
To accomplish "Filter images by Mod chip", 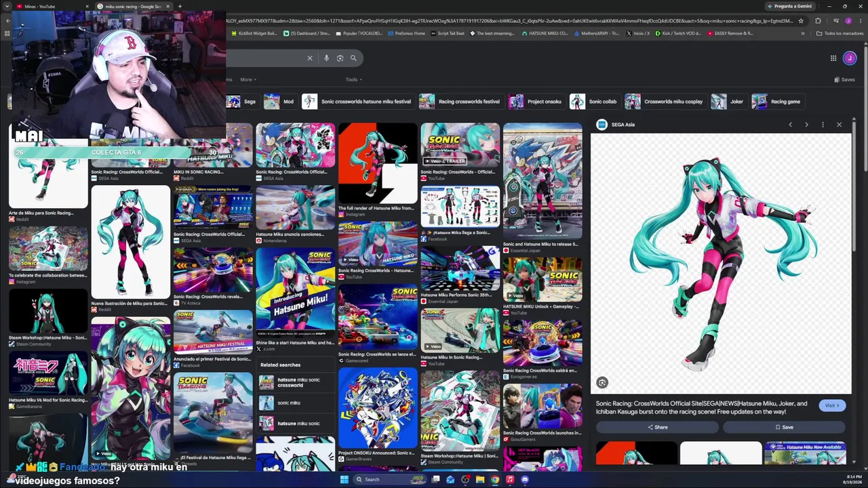I will (281, 102).
